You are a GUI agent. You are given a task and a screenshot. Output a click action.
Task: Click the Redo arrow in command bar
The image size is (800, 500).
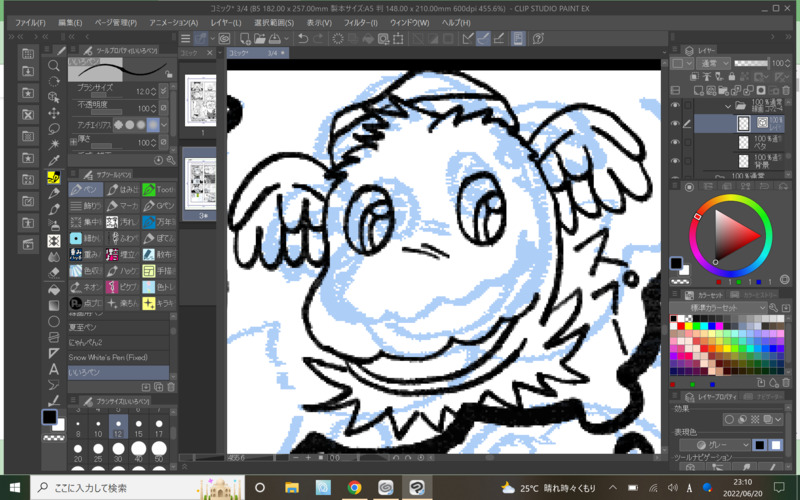tap(319, 39)
